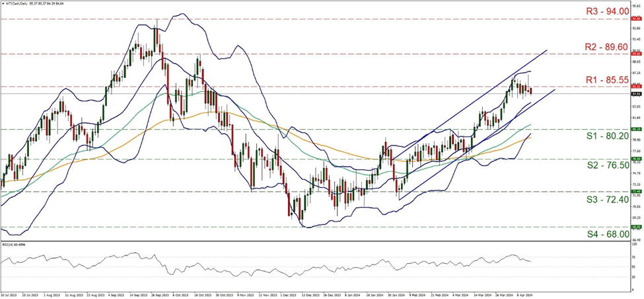Click the black 84.64 current price tag

pos(637,94)
